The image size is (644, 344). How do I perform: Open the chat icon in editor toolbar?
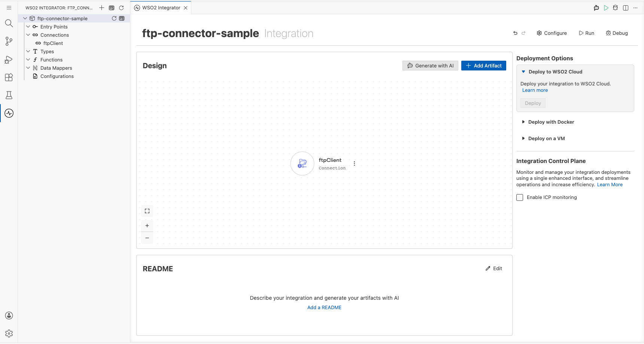tap(596, 8)
